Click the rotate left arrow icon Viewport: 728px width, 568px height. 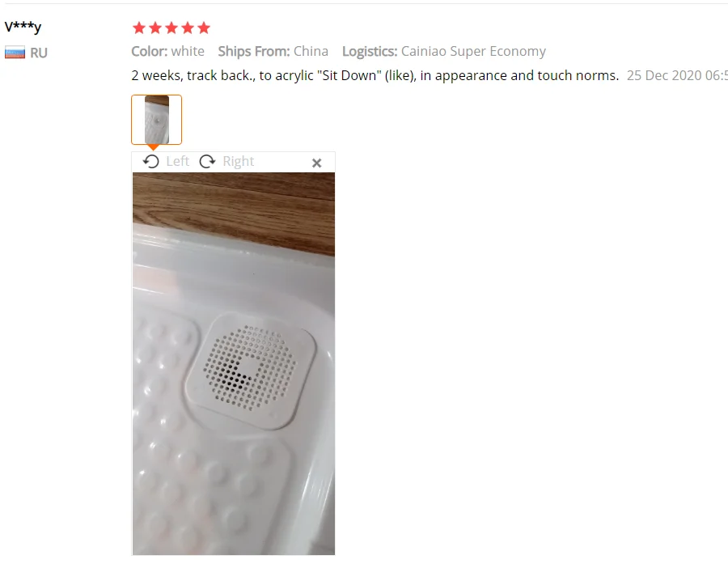[x=151, y=161]
